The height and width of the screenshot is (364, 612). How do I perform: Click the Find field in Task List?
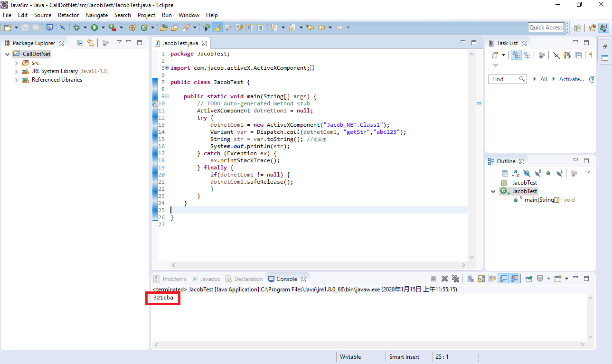point(508,79)
